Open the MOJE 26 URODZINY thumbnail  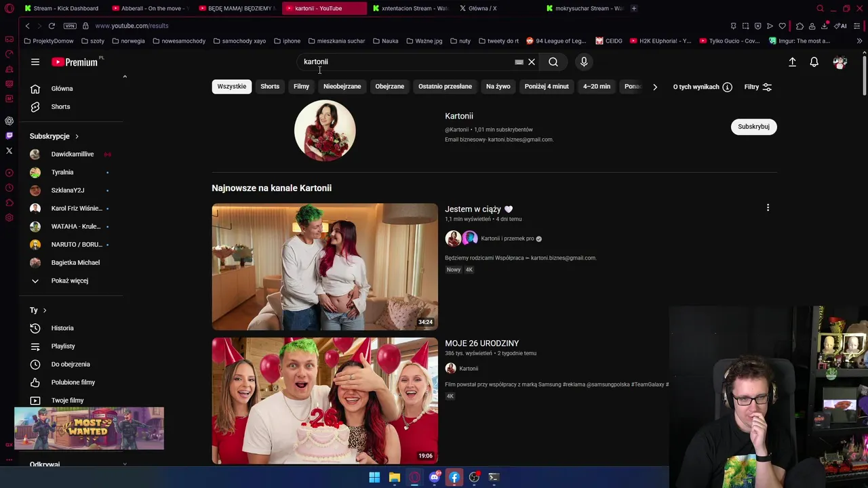325,401
